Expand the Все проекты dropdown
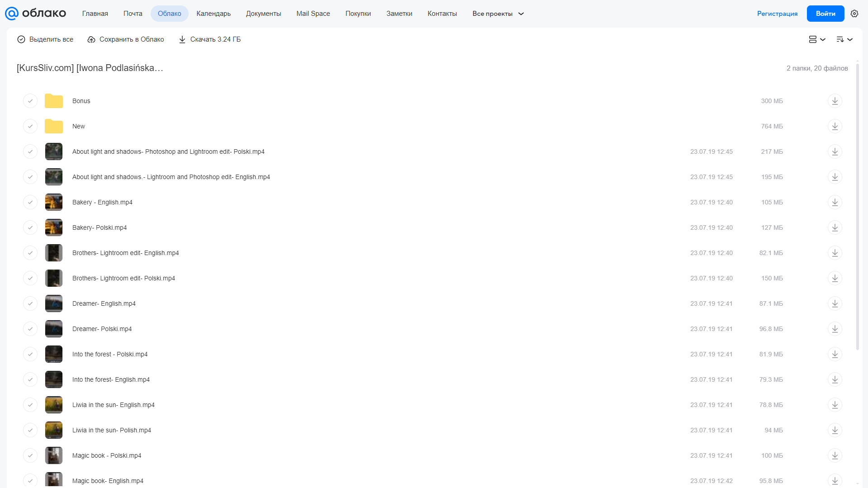This screenshot has width=868, height=488. click(x=498, y=14)
